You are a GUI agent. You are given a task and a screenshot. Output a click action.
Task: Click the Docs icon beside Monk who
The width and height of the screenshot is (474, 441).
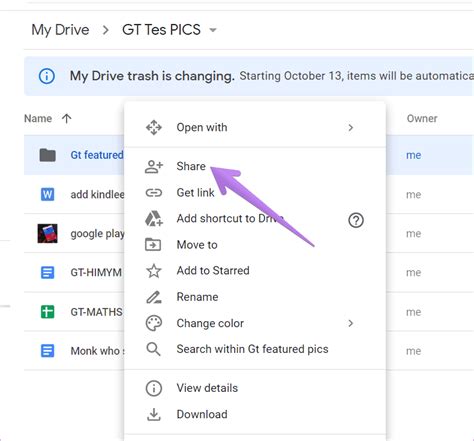[47, 351]
